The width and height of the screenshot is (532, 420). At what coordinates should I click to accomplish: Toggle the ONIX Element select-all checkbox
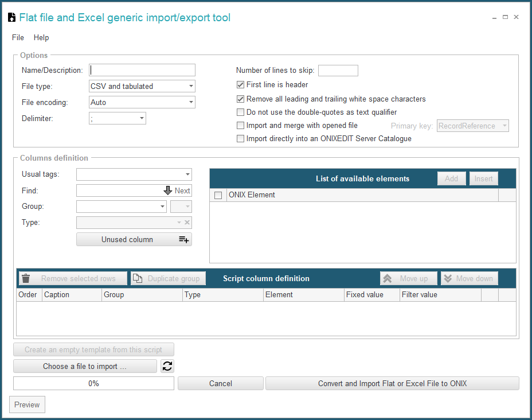[x=218, y=195]
